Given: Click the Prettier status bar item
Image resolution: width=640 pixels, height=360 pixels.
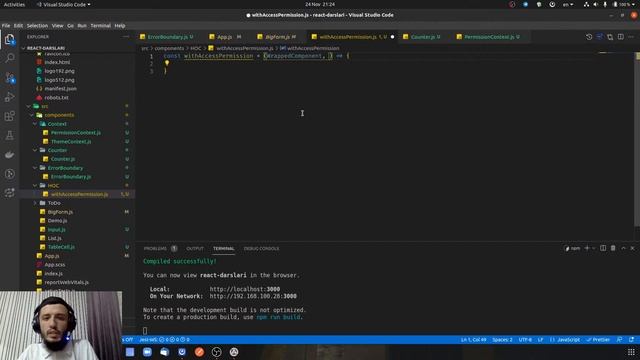Looking at the screenshot, I should (x=598, y=340).
